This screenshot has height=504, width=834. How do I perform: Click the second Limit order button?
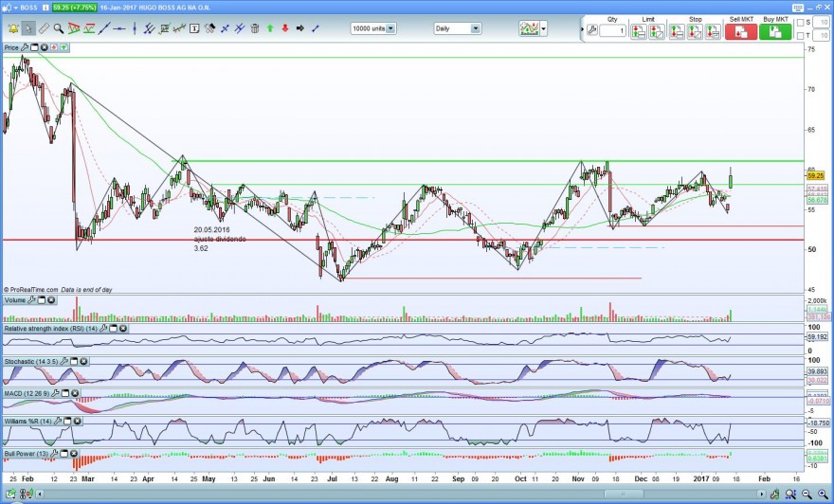click(657, 32)
